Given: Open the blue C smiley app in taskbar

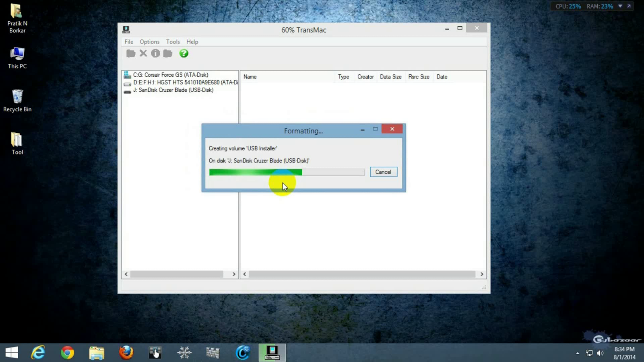Looking at the screenshot, I should coord(243,353).
